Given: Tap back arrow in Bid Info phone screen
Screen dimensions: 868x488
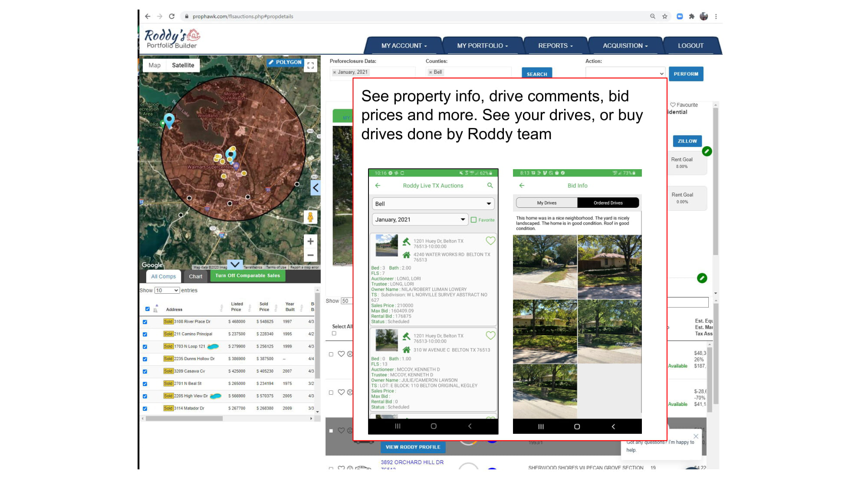Looking at the screenshot, I should pos(522,185).
